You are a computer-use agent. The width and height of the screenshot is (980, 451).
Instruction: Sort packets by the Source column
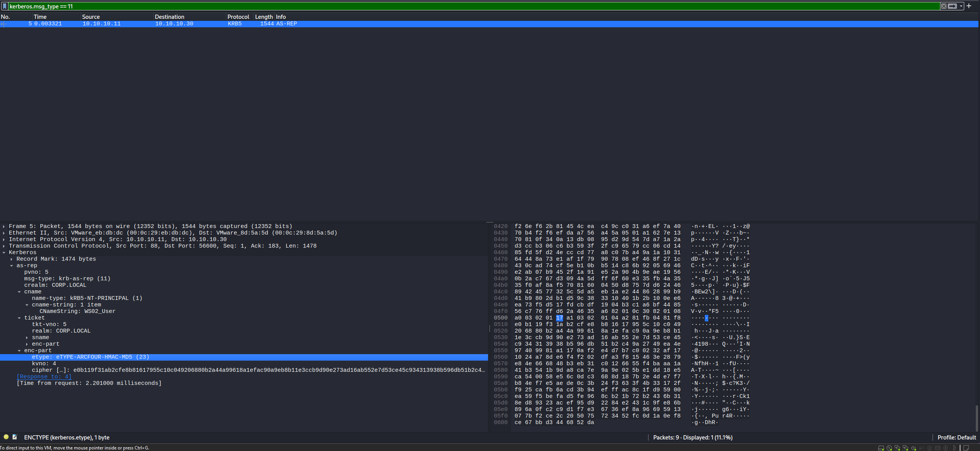(117, 17)
